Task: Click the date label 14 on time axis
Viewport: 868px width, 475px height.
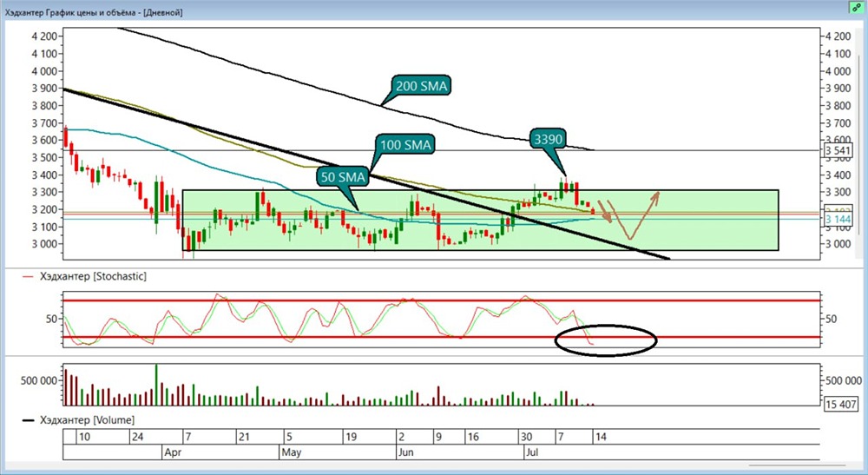Action: point(601,437)
